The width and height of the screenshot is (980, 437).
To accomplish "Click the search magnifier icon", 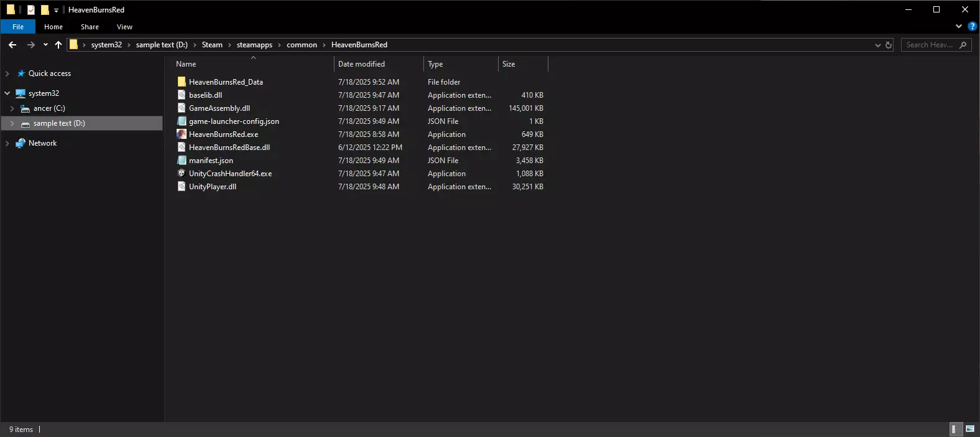I will (x=963, y=45).
